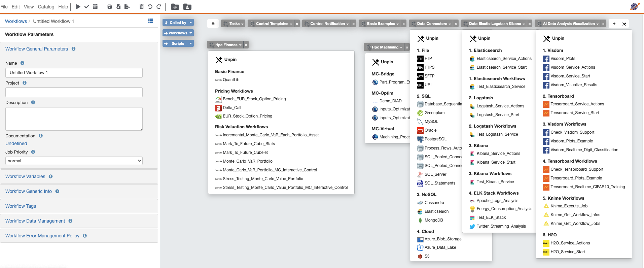Image resolution: width=644 pixels, height=268 pixels.
Task: Unpin the Data Connectors palette
Action: [x=428, y=38]
